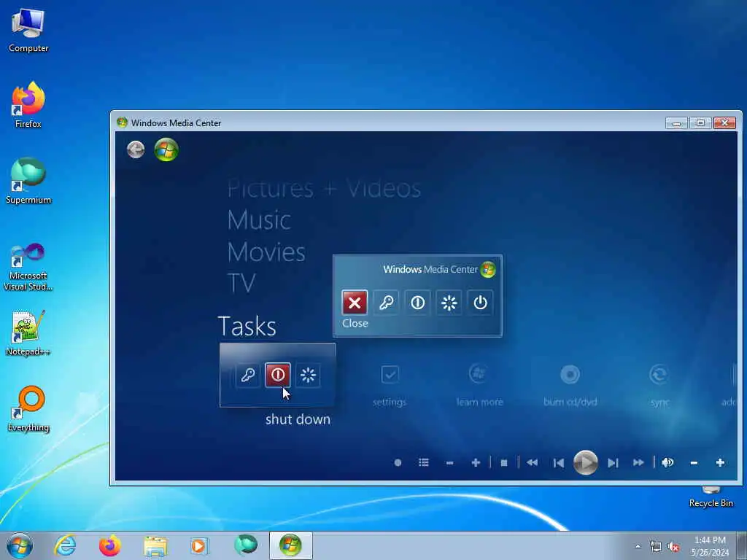The image size is (747, 560).
Task: Go back with the arrow button
Action: pyautogui.click(x=136, y=149)
